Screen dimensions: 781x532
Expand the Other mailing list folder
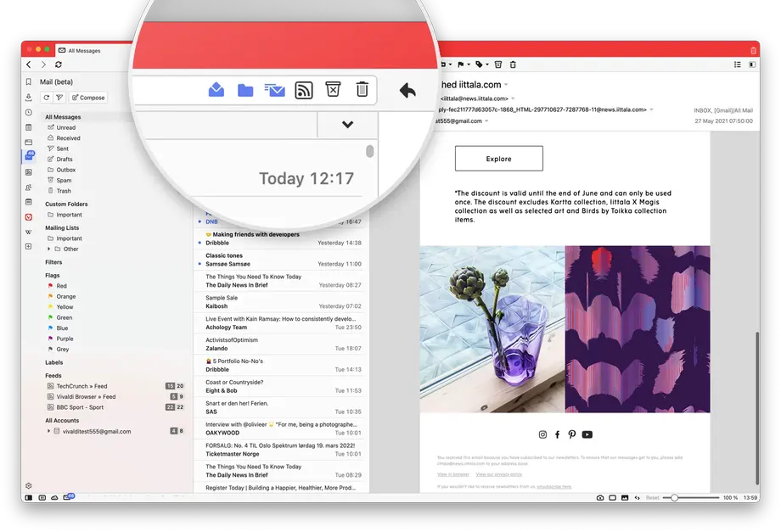49,249
